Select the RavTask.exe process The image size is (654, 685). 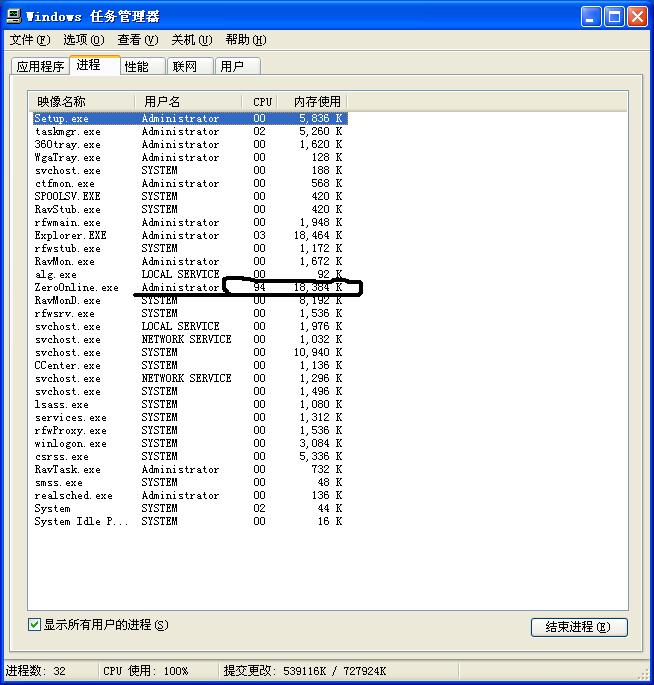click(x=190, y=469)
